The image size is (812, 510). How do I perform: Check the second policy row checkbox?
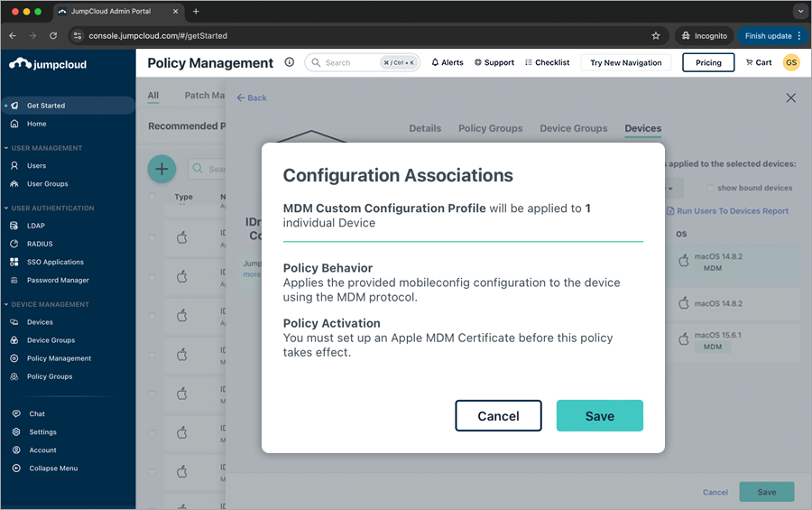pyautogui.click(x=152, y=277)
